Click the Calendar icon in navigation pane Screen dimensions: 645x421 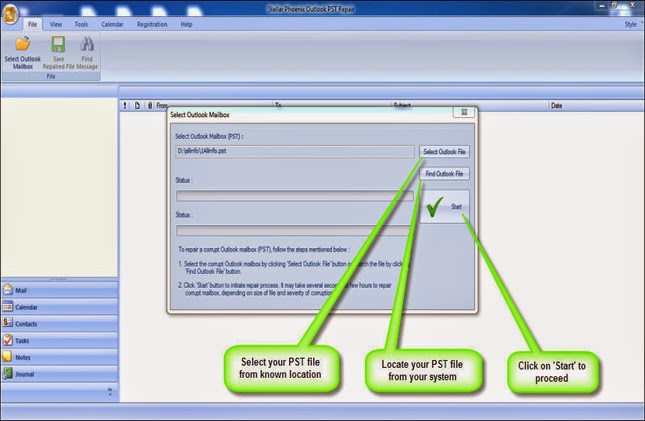pyautogui.click(x=8, y=307)
